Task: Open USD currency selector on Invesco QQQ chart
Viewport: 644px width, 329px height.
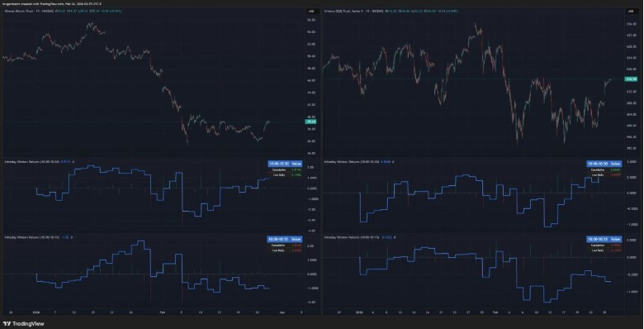Action: (x=631, y=11)
